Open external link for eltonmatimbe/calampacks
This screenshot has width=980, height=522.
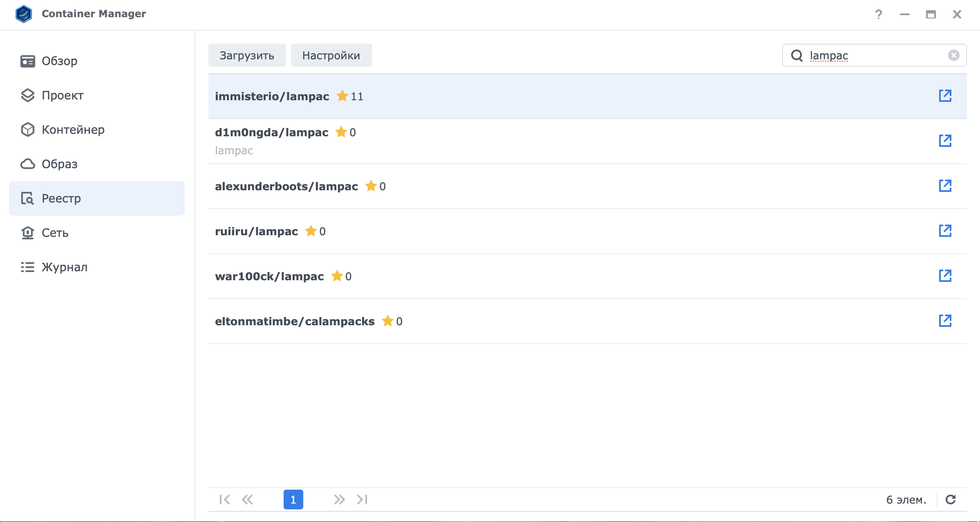[945, 321]
